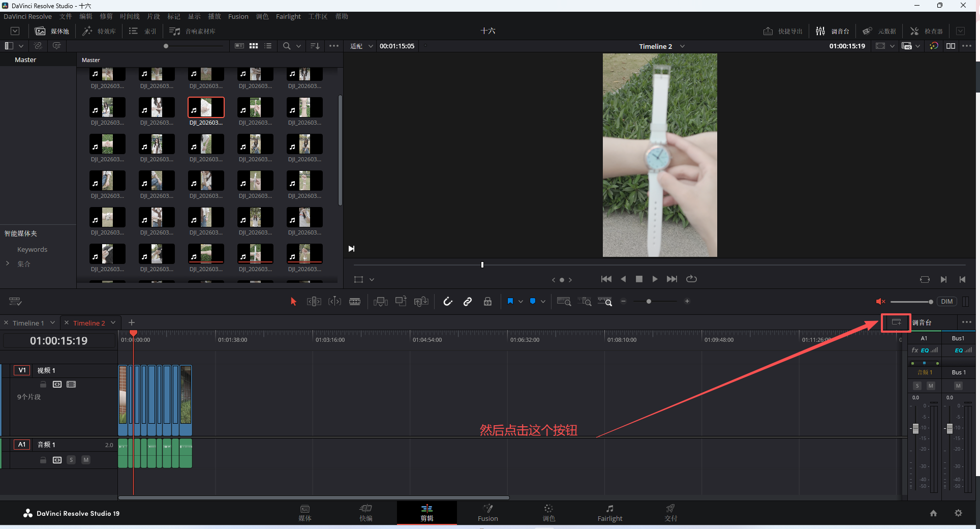This screenshot has height=529, width=980.
Task: Switch to the Timeline 1 tab
Action: tap(28, 323)
